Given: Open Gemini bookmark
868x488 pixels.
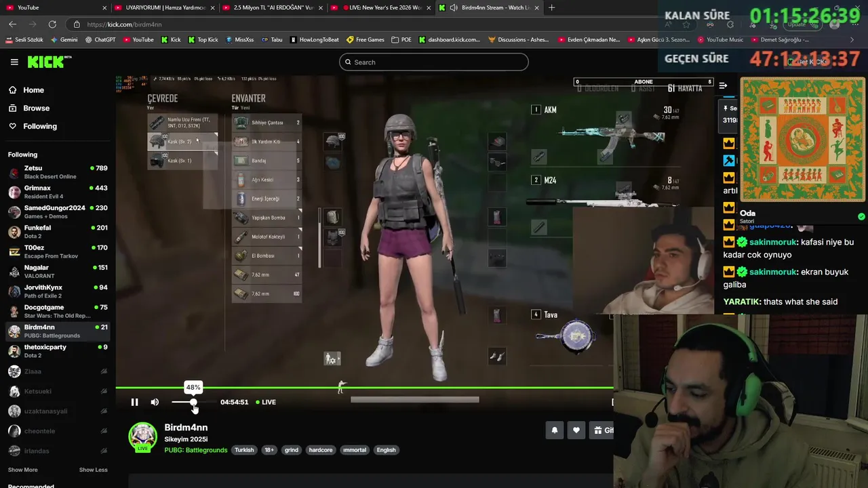Looking at the screenshot, I should click(x=64, y=40).
